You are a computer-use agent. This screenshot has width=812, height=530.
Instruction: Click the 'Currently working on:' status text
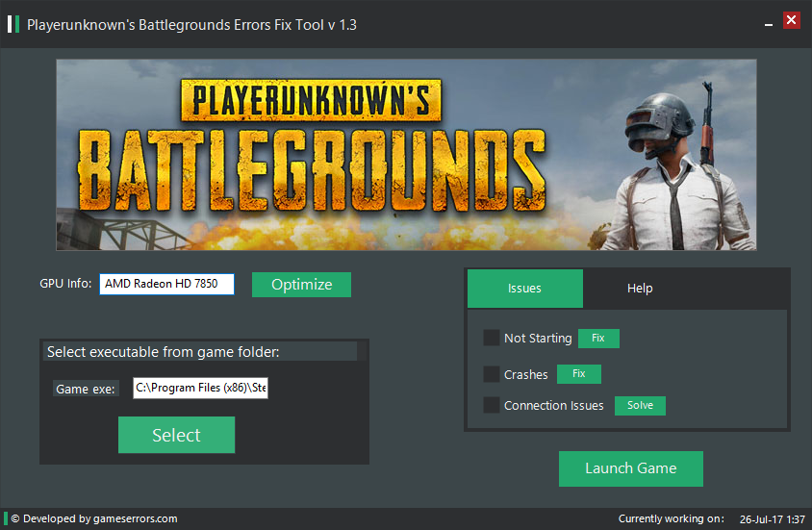click(672, 518)
